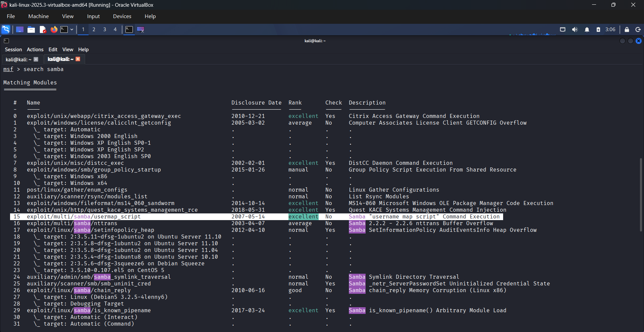This screenshot has width=644, height=332.
Task: Click the VirtualBox title bar app icon
Action: pos(4,5)
